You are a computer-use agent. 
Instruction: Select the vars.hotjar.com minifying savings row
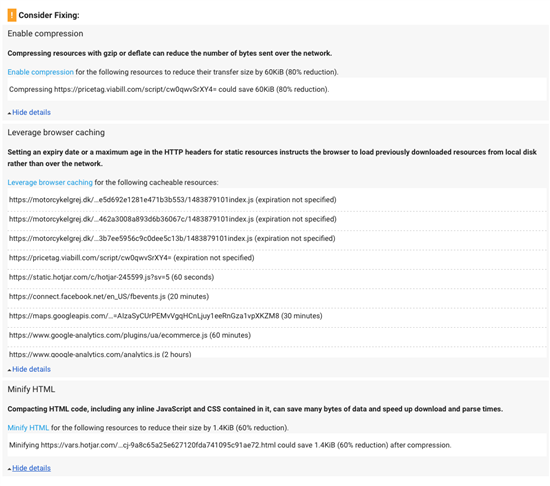[277, 445]
